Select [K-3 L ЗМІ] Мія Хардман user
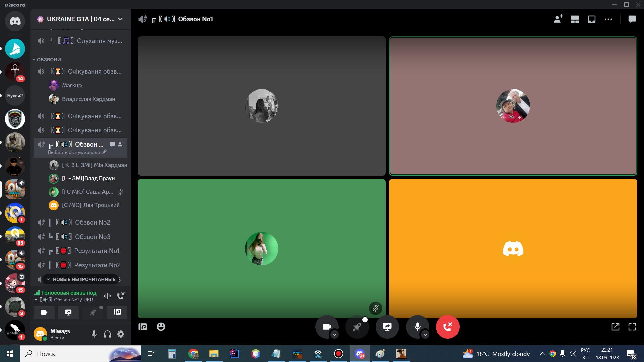Viewport: 644px width, 362px height. tap(87, 165)
